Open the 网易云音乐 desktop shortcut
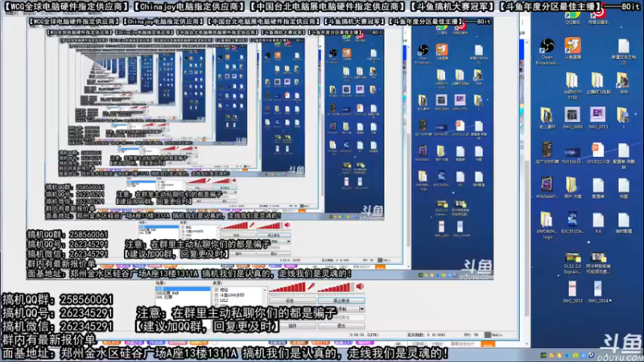This screenshot has height=362, width=644. (598, 18)
